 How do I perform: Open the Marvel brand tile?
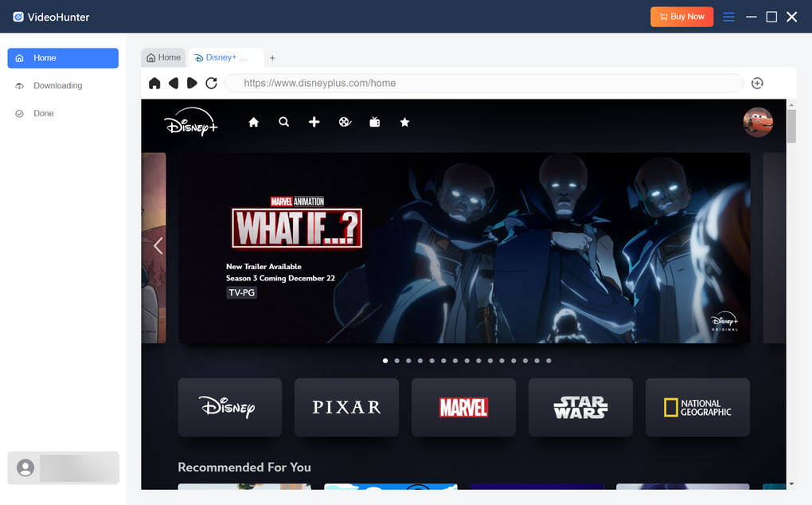[x=463, y=407]
